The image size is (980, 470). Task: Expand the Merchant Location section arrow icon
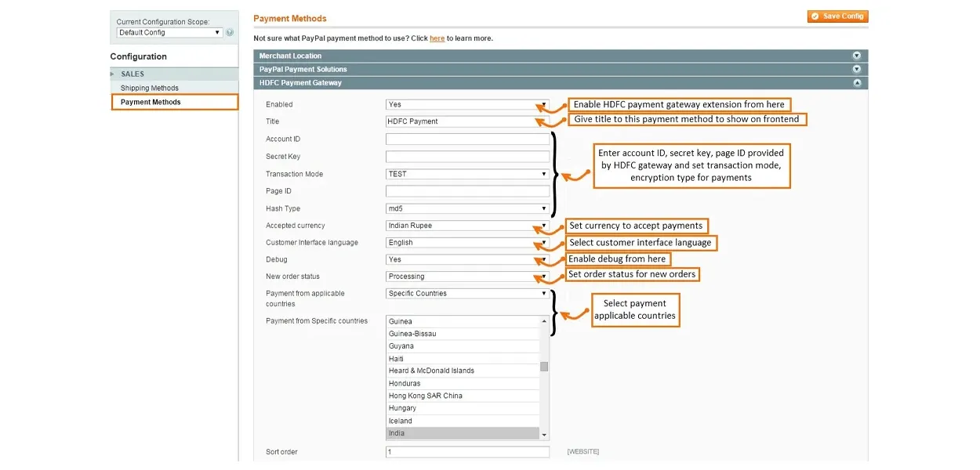tap(856, 56)
